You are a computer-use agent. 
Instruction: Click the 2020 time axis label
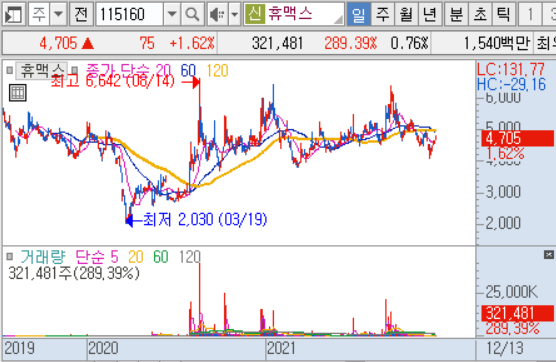click(x=103, y=348)
